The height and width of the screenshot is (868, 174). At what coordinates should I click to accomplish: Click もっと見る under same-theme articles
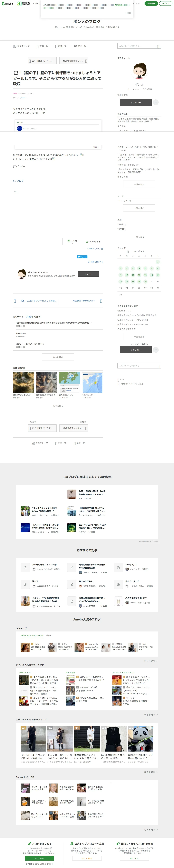58,357
